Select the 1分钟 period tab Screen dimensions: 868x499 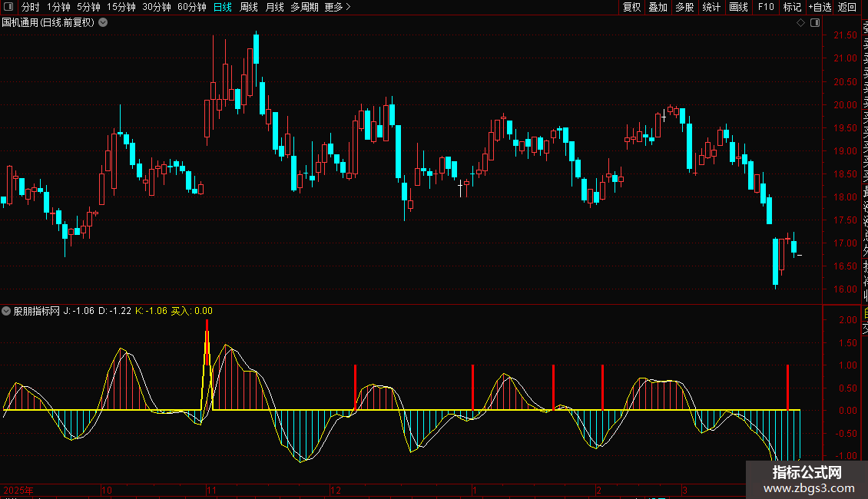coord(58,7)
